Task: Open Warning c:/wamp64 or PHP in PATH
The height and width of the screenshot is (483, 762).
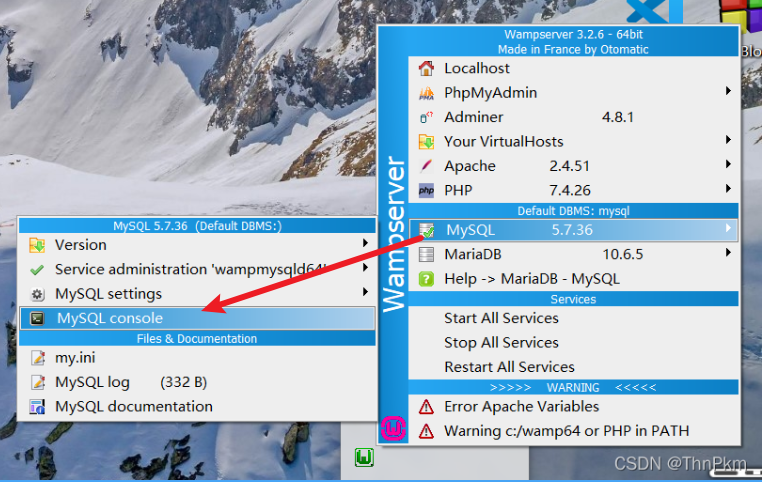Action: (573, 431)
